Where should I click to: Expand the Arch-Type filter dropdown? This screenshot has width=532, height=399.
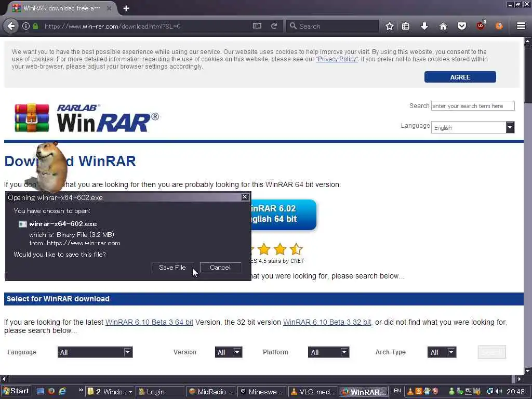click(x=442, y=352)
